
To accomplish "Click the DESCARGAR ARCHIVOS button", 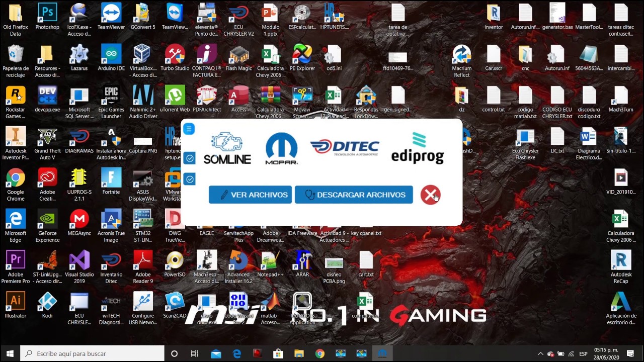I will coord(354,195).
